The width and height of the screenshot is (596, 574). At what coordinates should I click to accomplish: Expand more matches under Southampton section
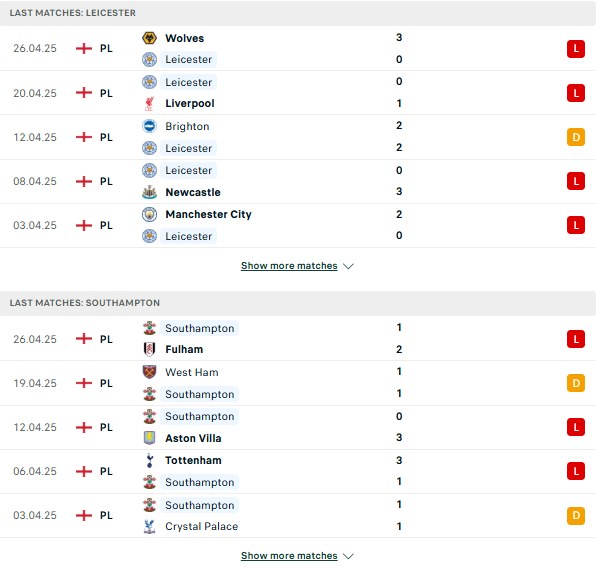[289, 556]
